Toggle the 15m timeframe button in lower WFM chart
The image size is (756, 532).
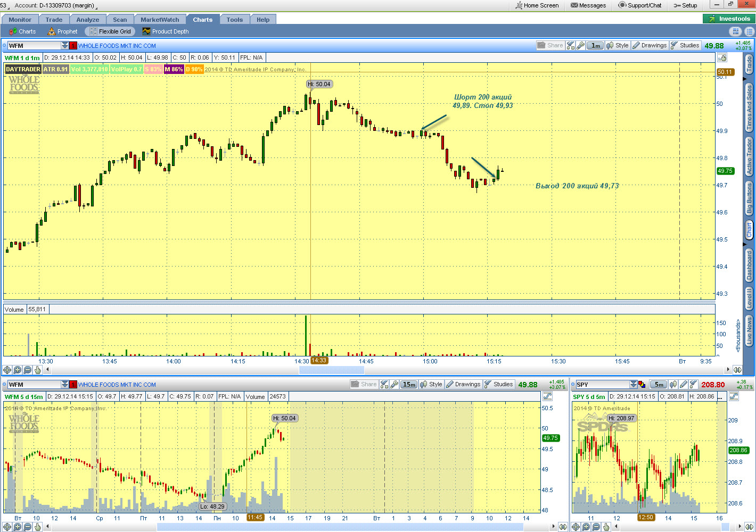[x=409, y=385]
